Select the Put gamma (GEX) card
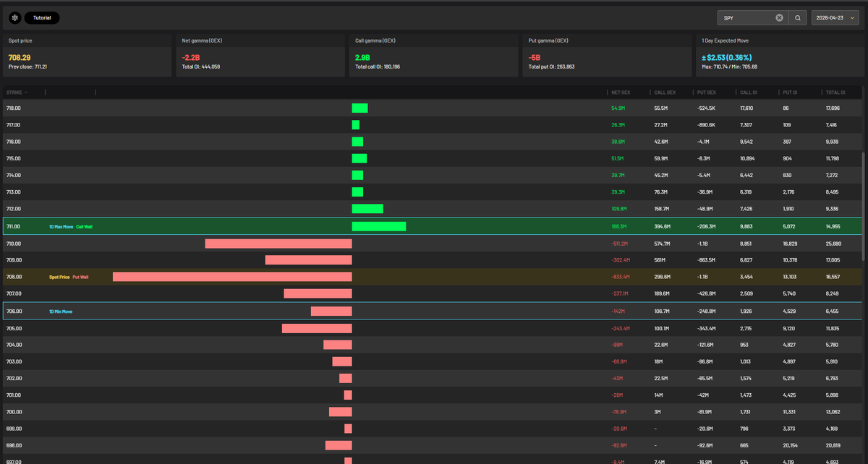868x464 pixels. coord(607,56)
